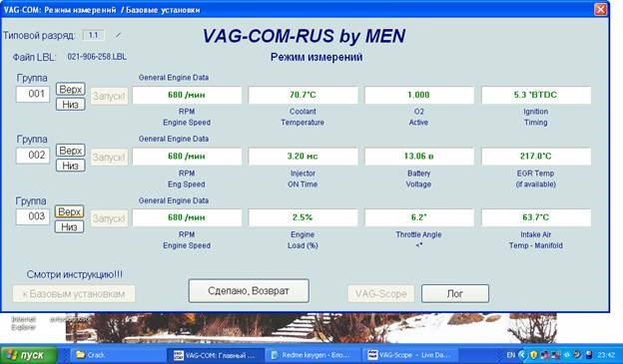Select the 680 /мин RPM value in group 002
The height and width of the screenshot is (364, 623).
click(x=187, y=157)
